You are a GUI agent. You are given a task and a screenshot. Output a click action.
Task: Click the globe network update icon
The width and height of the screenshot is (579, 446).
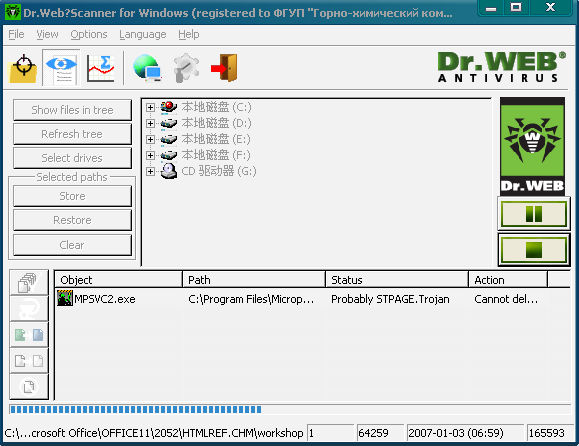[x=147, y=68]
